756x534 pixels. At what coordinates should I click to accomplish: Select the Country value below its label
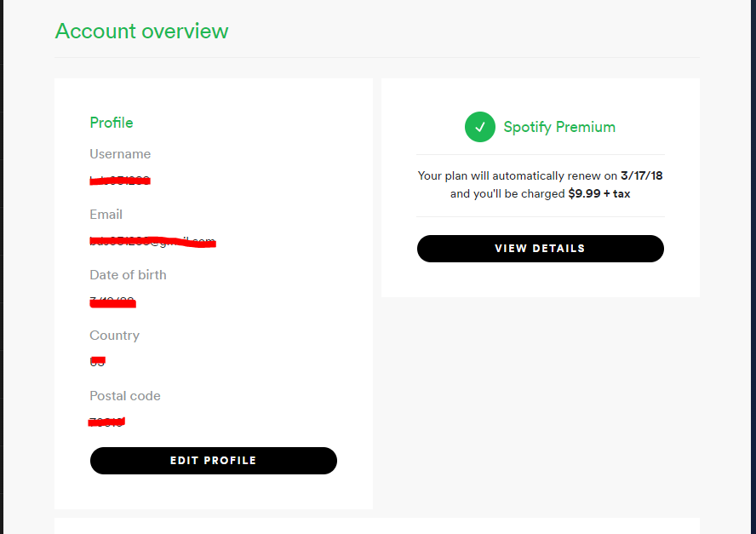pyautogui.click(x=97, y=361)
